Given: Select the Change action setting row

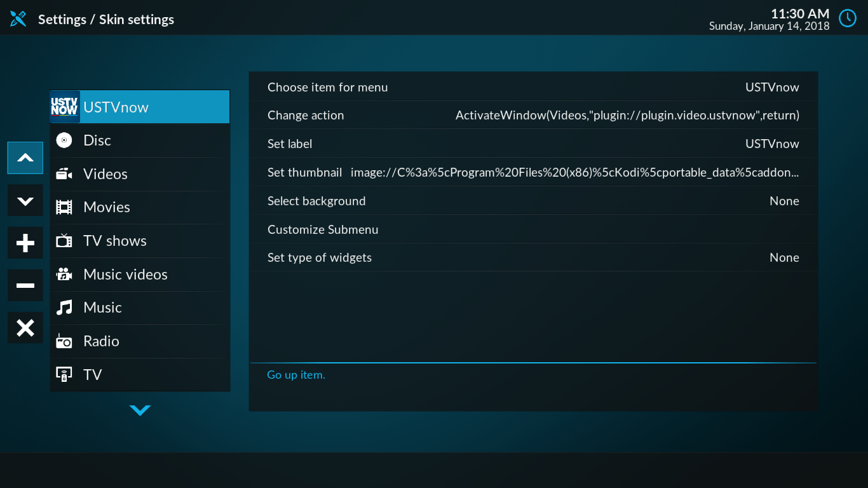Looking at the screenshot, I should click(x=533, y=115).
